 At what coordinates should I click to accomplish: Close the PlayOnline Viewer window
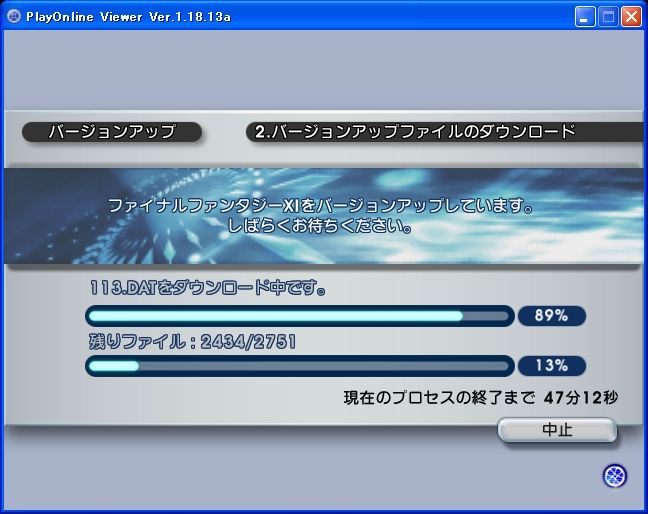[631, 17]
